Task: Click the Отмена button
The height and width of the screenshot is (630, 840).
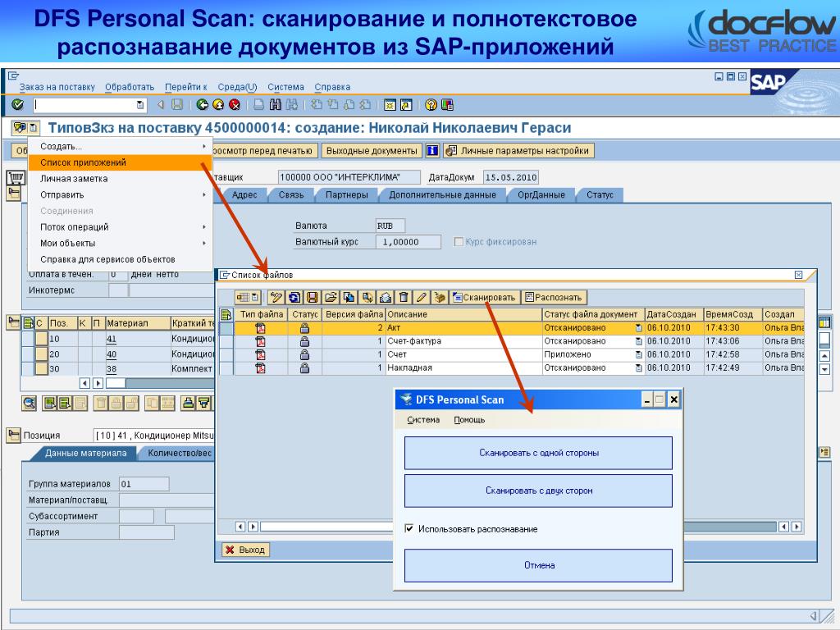Action: click(538, 565)
